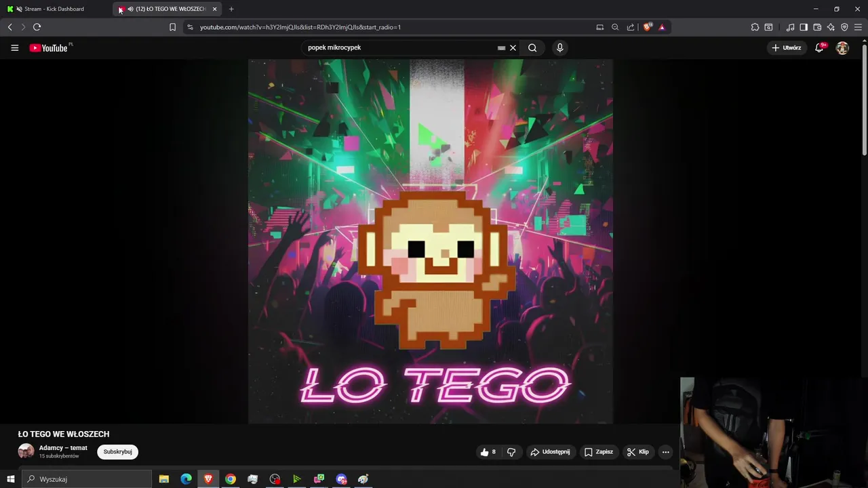Create a clip with Klip button
868x488 pixels.
pos(638,452)
